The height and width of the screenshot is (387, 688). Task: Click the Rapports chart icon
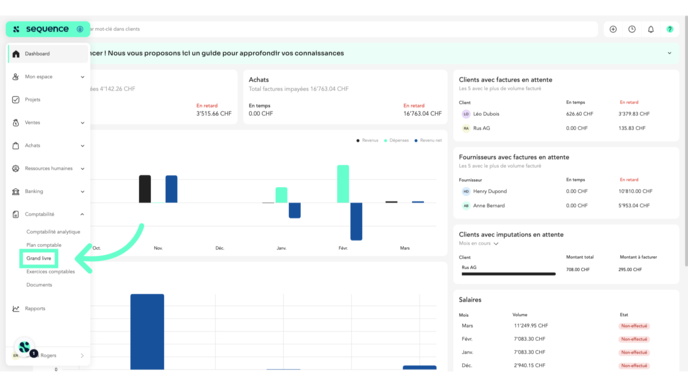16,308
